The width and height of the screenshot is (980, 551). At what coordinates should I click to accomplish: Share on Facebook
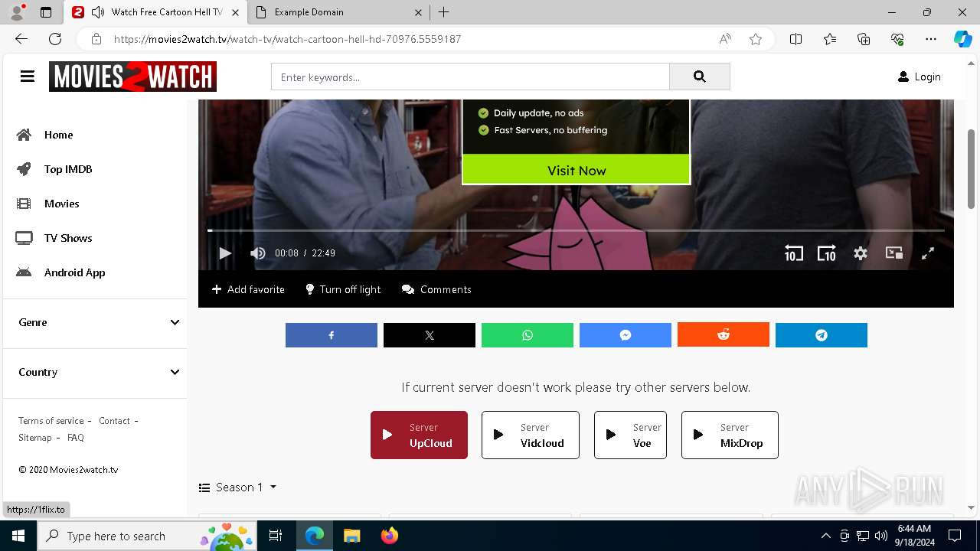pos(332,335)
